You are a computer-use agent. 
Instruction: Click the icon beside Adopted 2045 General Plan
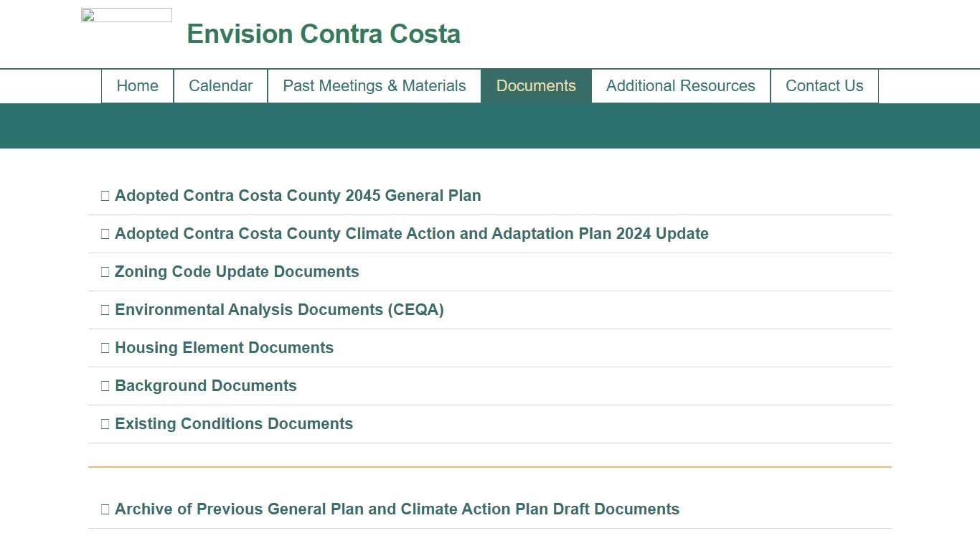105,195
